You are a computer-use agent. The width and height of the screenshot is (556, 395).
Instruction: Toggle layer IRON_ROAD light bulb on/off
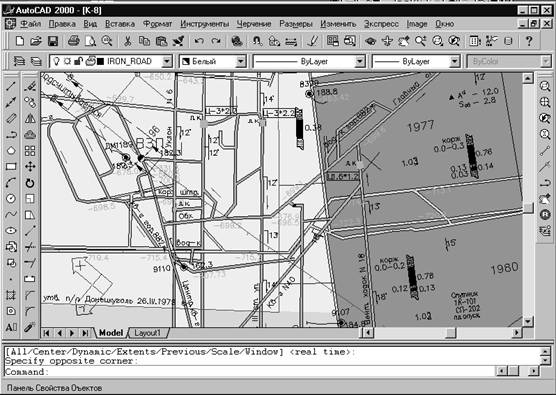pos(56,61)
